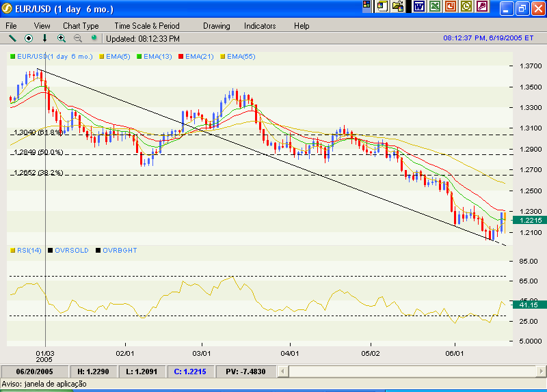Viewport: 547px width, 392px height.
Task: Click the New Office Document icon
Action: pyautogui.click(x=382, y=6)
